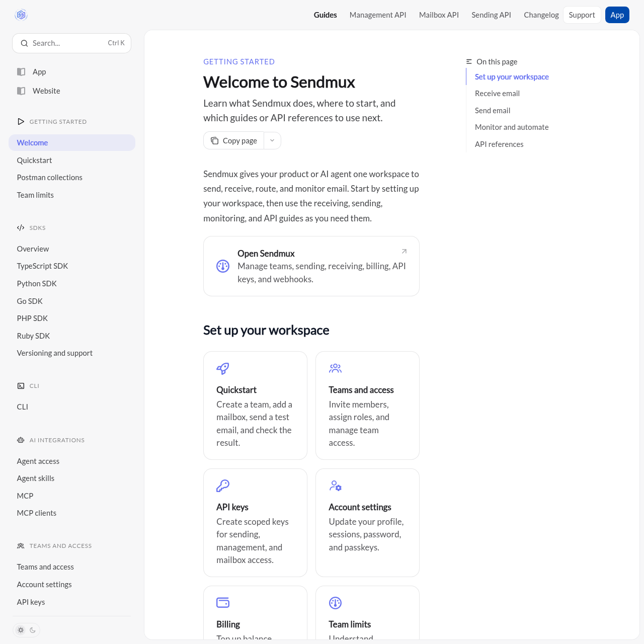Jump to Set up your workspace section
Image resolution: width=644 pixels, height=644 pixels.
pyautogui.click(x=512, y=77)
